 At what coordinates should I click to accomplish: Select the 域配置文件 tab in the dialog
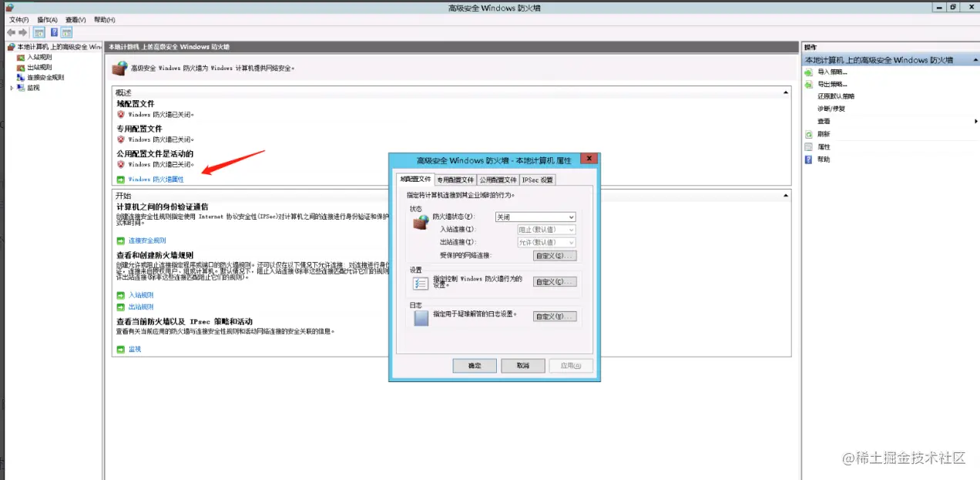414,179
